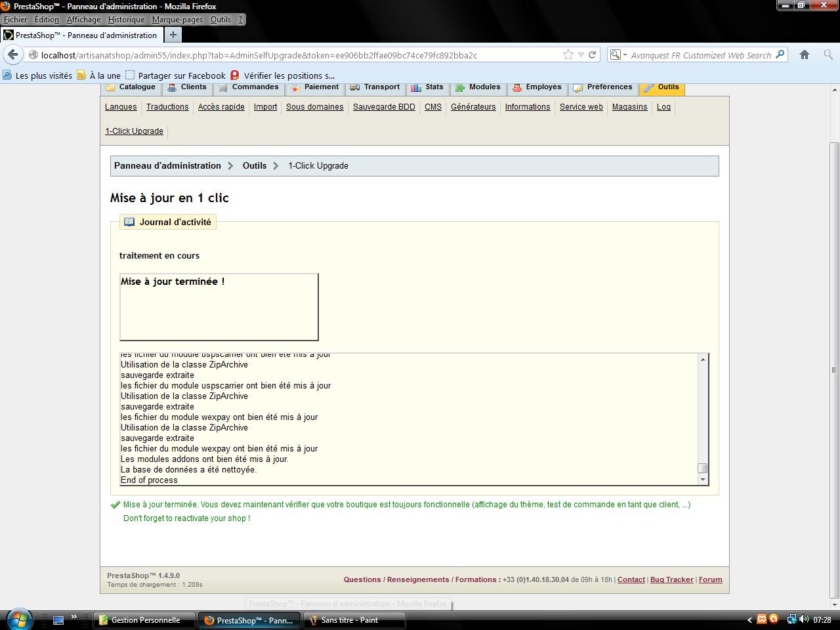This screenshot has height=630, width=840.
Task: Open the Import submenu link
Action: [x=265, y=107]
